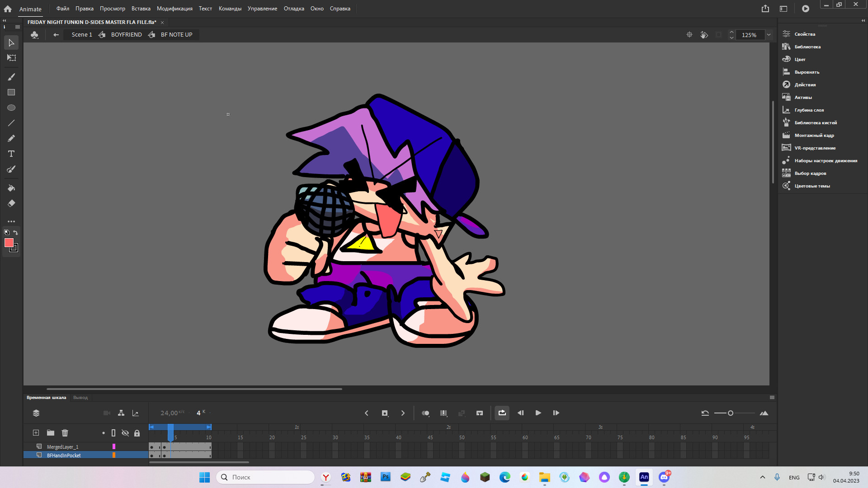
Task: Toggle loop playback in timeline
Action: click(502, 413)
